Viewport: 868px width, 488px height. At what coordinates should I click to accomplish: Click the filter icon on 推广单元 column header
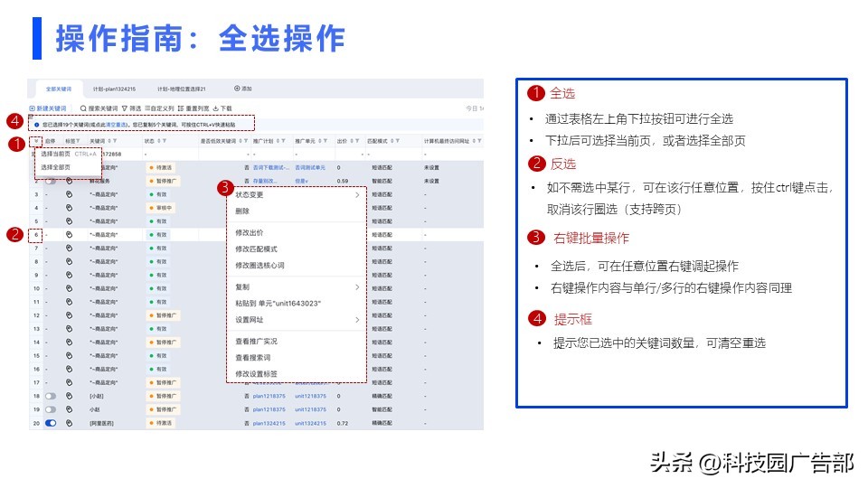(x=325, y=141)
